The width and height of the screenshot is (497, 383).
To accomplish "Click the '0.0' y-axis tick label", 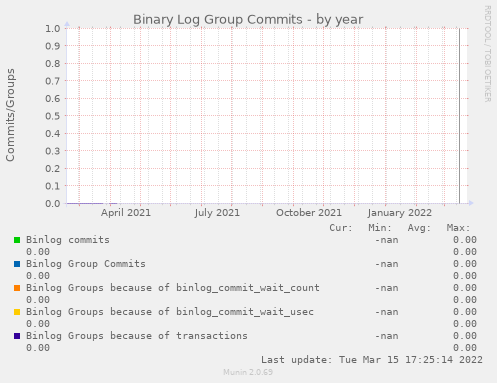I will [x=53, y=203].
